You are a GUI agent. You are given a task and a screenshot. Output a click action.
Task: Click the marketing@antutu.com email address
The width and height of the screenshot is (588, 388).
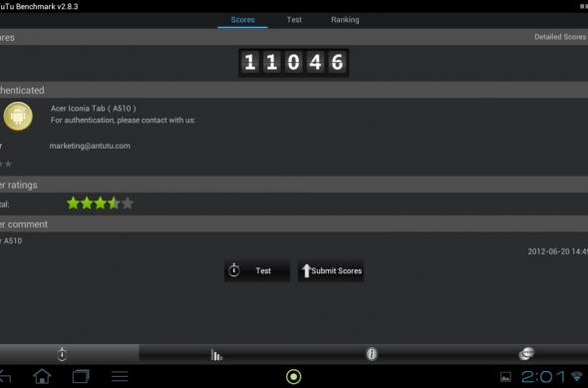[x=90, y=146]
